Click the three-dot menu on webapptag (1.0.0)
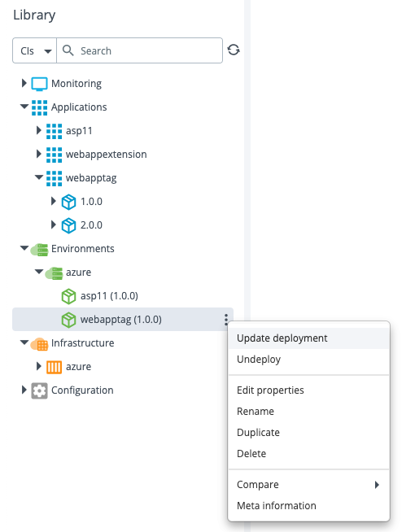This screenshot has height=532, width=415. (x=226, y=320)
